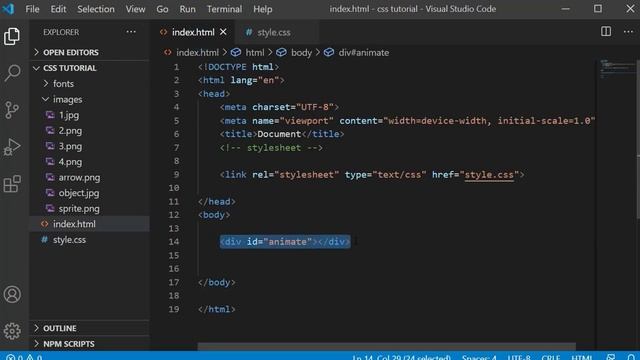Open the Help menu
640x360 pixels.
point(262,9)
